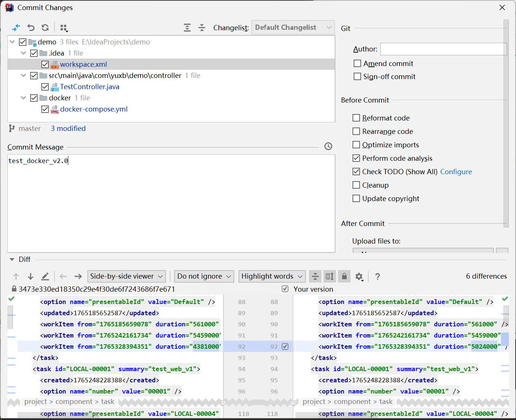Toggle Your version include checkbox
The width and height of the screenshot is (516, 420).
(285, 289)
